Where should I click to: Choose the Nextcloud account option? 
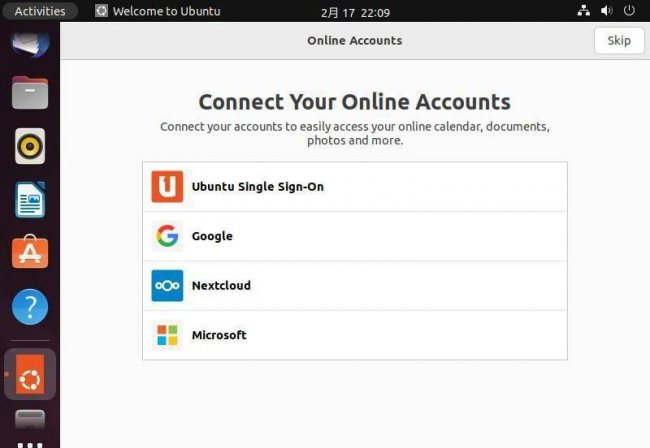pyautogui.click(x=355, y=286)
